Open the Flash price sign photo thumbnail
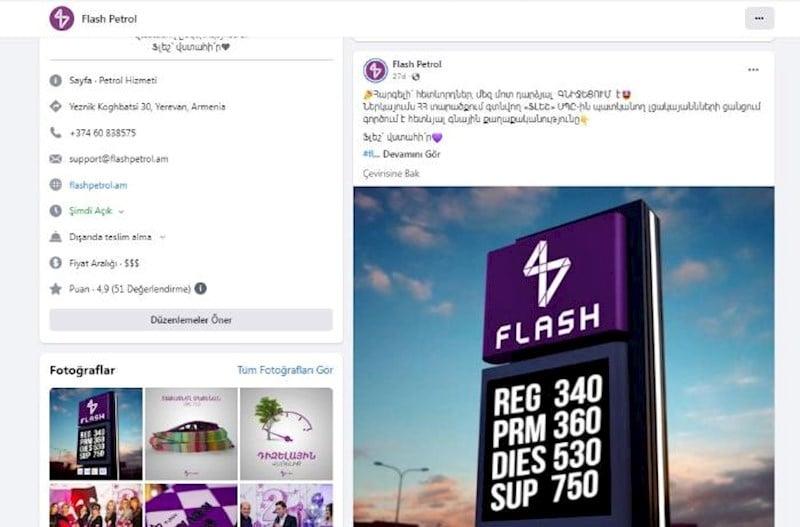 [x=96, y=434]
